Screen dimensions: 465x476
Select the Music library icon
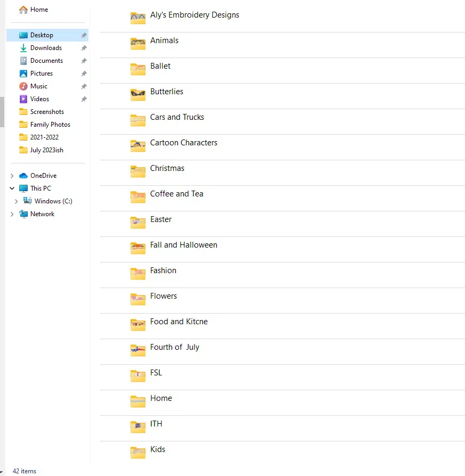click(23, 86)
